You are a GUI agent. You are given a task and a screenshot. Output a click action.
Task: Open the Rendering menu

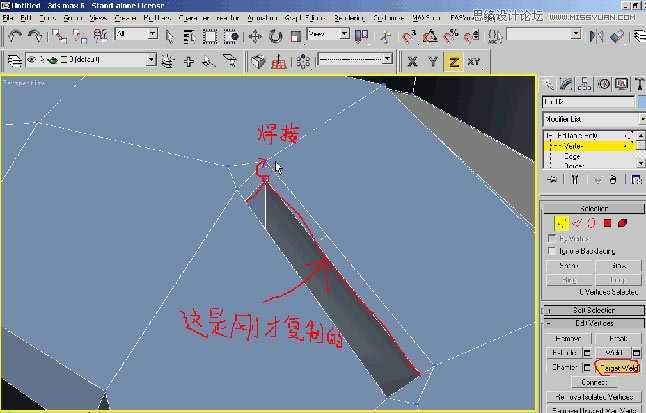click(349, 18)
